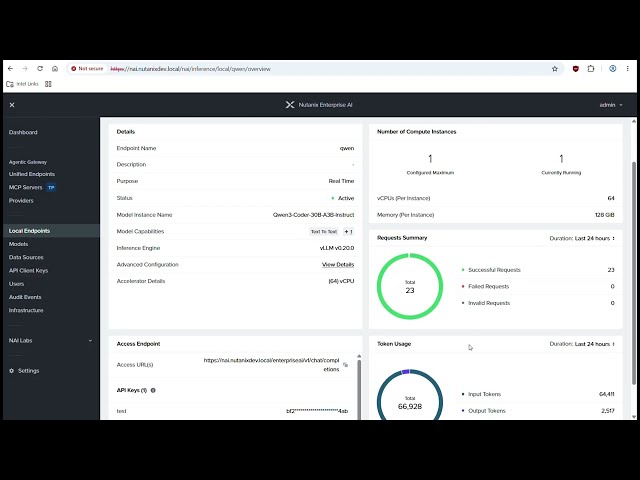Open the admin user dropdown

[611, 105]
